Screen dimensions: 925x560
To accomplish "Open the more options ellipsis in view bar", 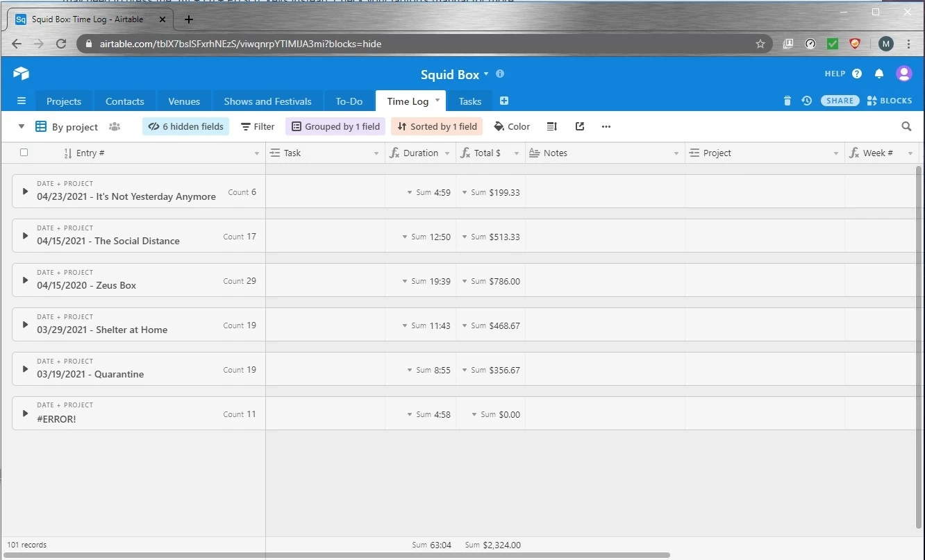I will [x=606, y=126].
